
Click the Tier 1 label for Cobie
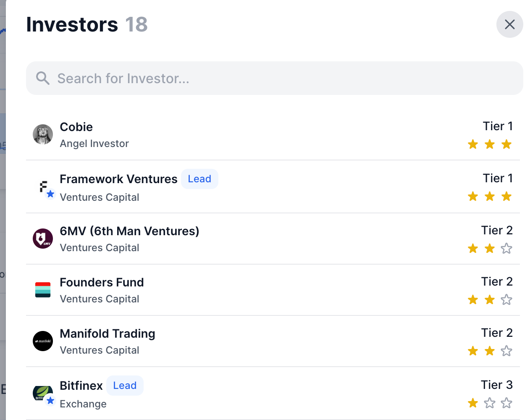(x=498, y=126)
